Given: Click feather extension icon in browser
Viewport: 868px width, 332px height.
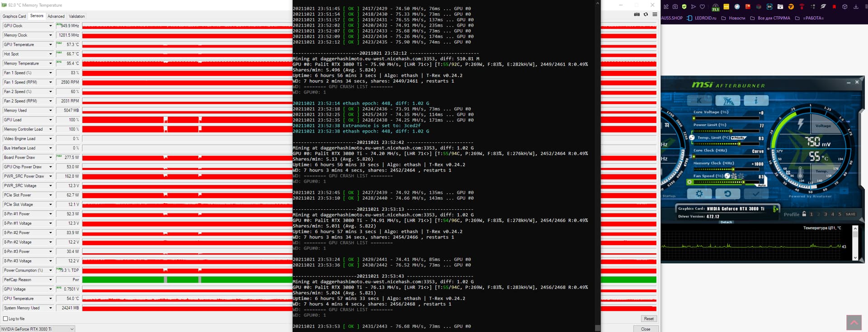Looking at the screenshot, I should point(823,7).
